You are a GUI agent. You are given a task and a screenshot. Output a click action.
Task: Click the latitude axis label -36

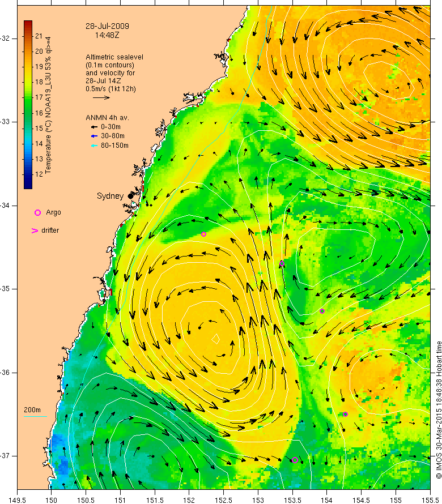5,373
